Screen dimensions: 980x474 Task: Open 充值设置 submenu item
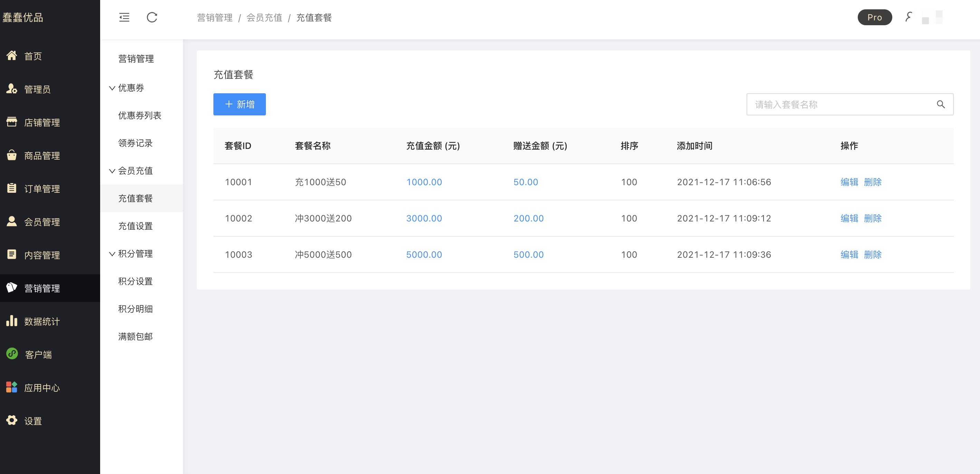pyautogui.click(x=135, y=226)
